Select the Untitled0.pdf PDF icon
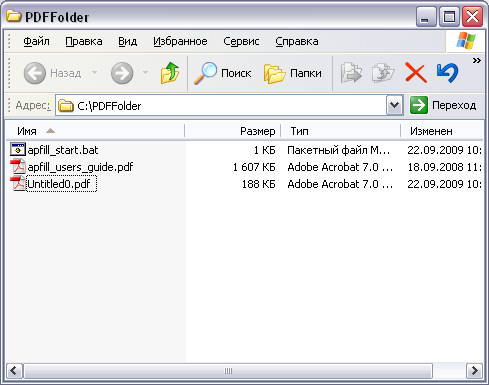489x385 pixels. 18,184
